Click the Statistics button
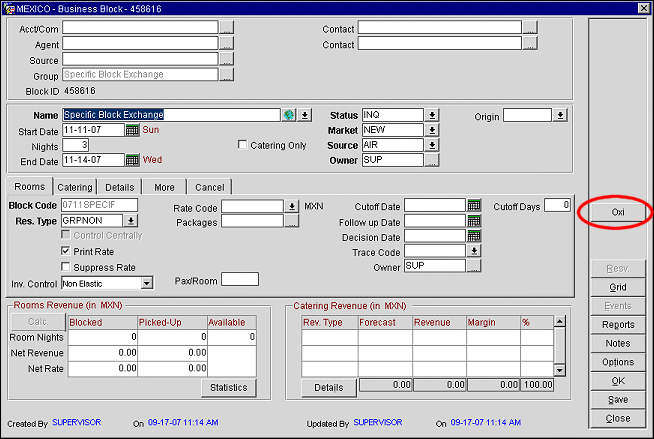This screenshot has width=654, height=439. coord(228,387)
